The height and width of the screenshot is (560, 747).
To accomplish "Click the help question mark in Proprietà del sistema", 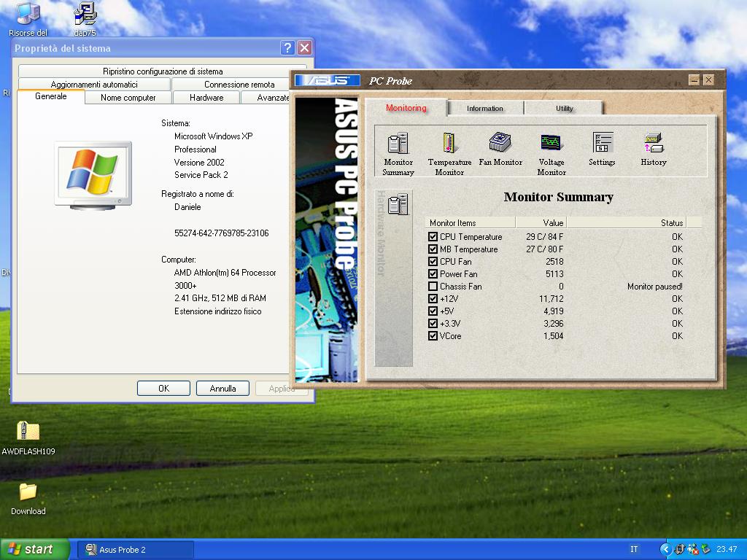I will 287,47.
